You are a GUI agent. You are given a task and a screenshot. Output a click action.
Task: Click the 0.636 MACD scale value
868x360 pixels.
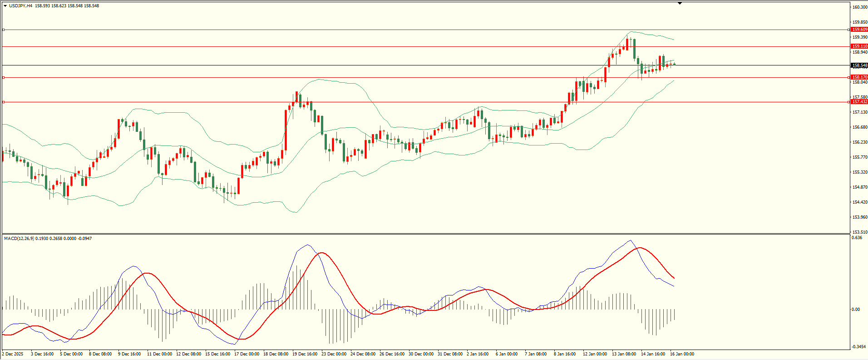857,238
